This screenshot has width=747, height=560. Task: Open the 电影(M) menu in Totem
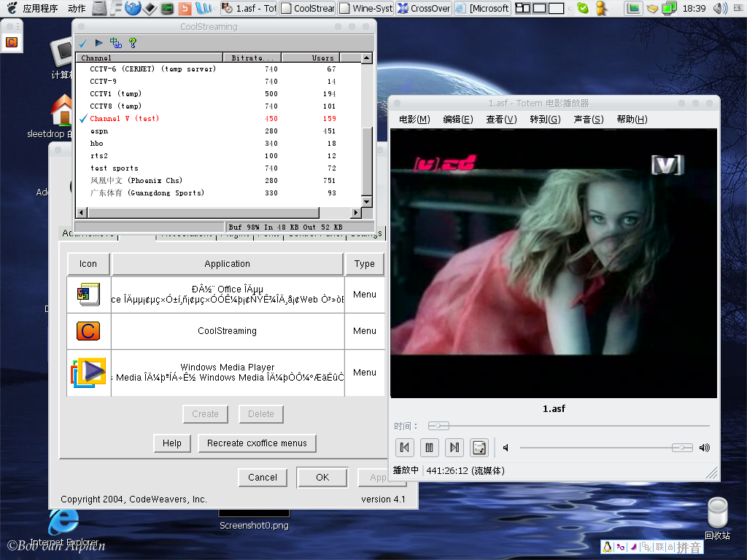414,119
